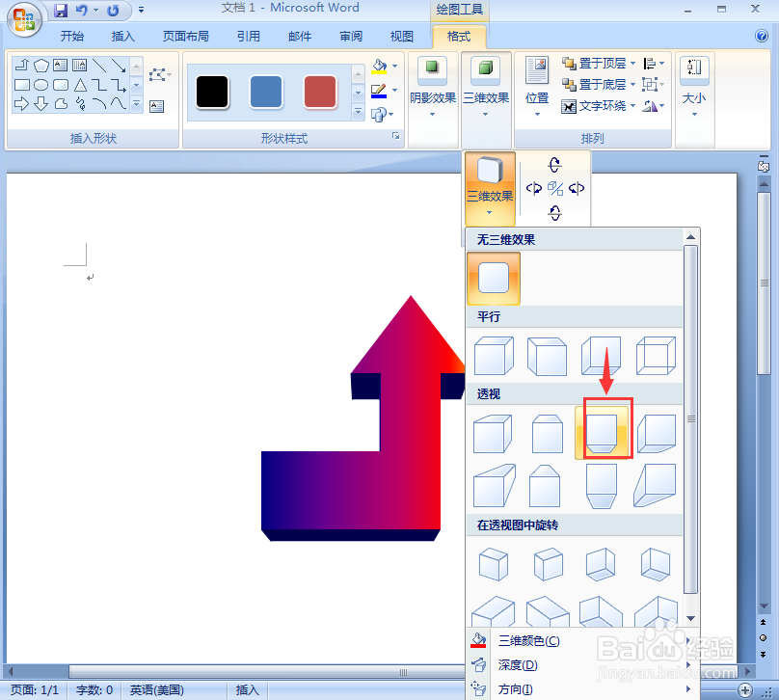Click the zoom in plus button
This screenshot has height=700, width=779.
tap(744, 690)
